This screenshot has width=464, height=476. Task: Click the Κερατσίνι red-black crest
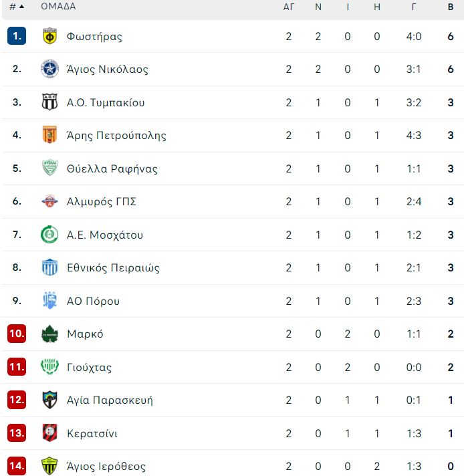tap(49, 433)
